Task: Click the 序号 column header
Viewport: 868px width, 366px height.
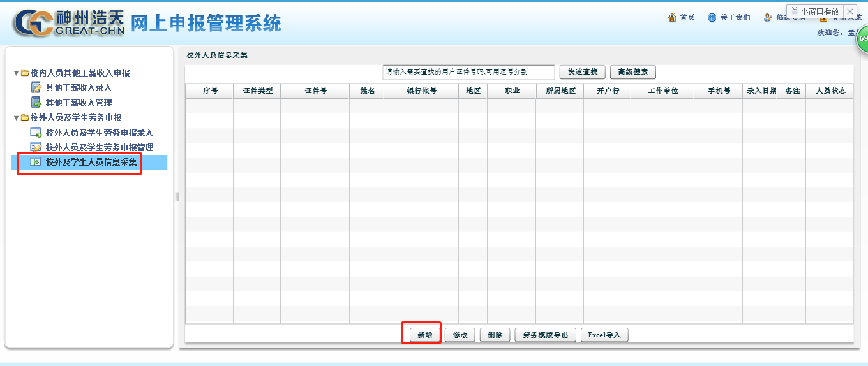Action: click(x=209, y=91)
